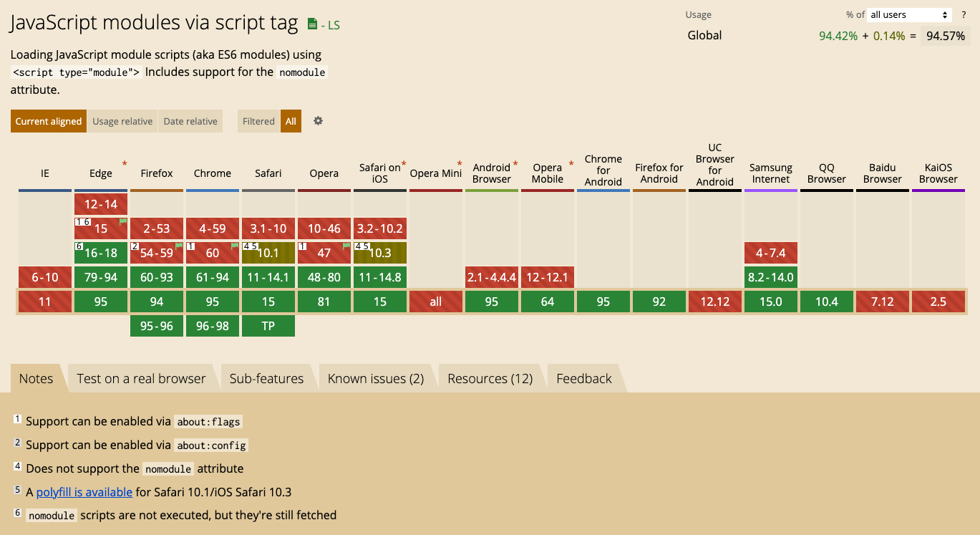Click the QQ Browser 10.4 cell
The image size is (980, 535).
pyautogui.click(x=827, y=302)
